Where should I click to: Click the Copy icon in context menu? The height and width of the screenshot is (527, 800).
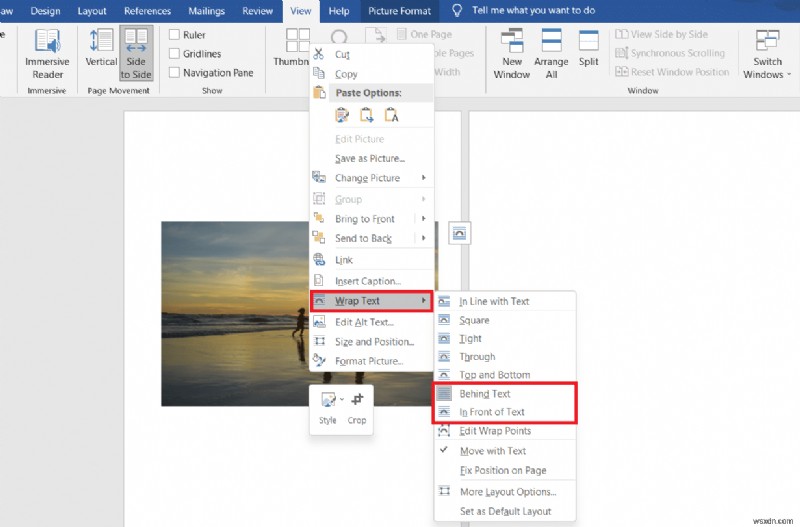pyautogui.click(x=319, y=73)
